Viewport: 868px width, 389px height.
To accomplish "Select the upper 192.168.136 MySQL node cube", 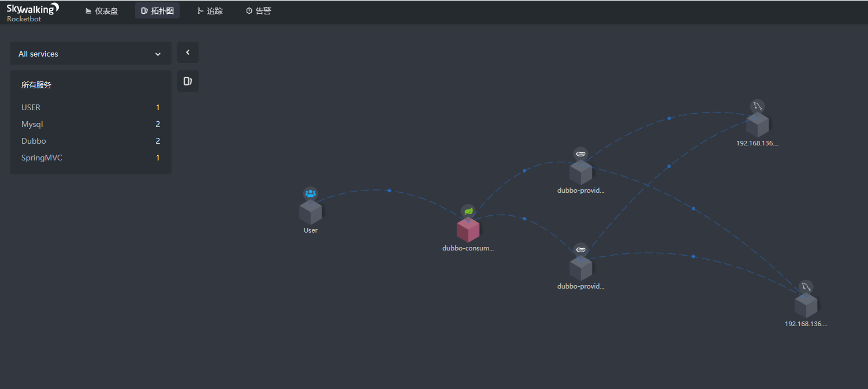I will (x=757, y=125).
